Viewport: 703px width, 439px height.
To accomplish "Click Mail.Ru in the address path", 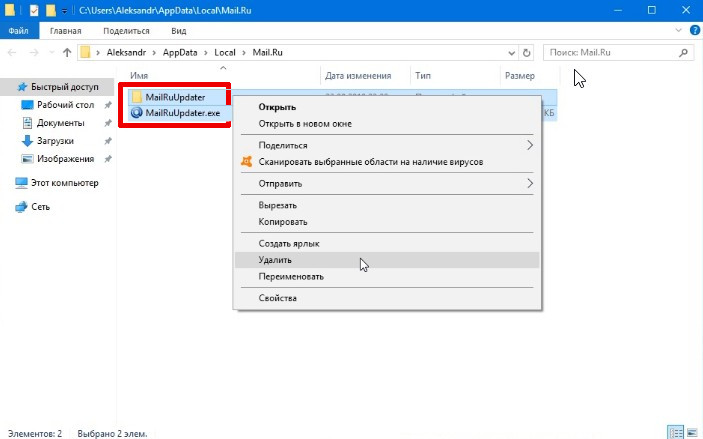I will pos(267,52).
